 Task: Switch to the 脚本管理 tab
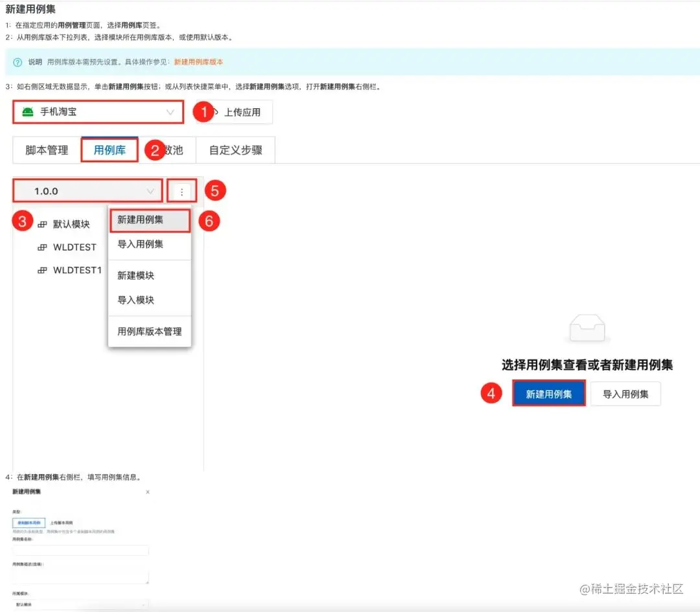[x=47, y=150]
